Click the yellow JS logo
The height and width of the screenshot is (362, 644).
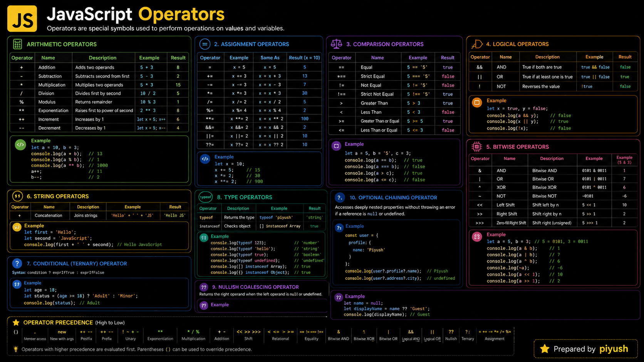(22, 18)
